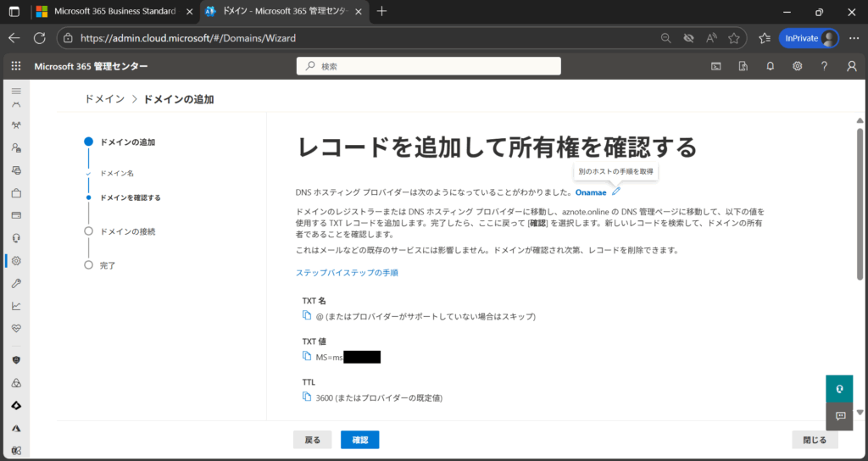Open the ステップバイステップの手順 link
The image size is (868, 461).
pos(347,273)
